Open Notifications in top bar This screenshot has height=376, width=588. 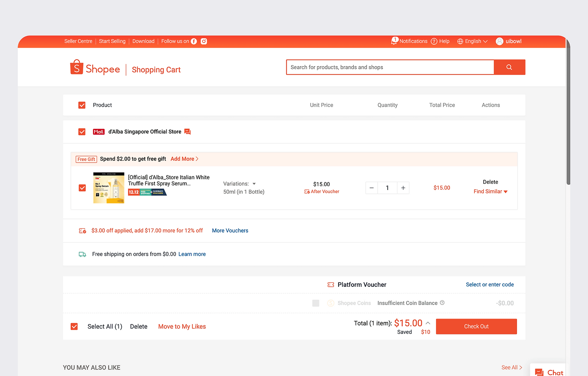pos(413,41)
